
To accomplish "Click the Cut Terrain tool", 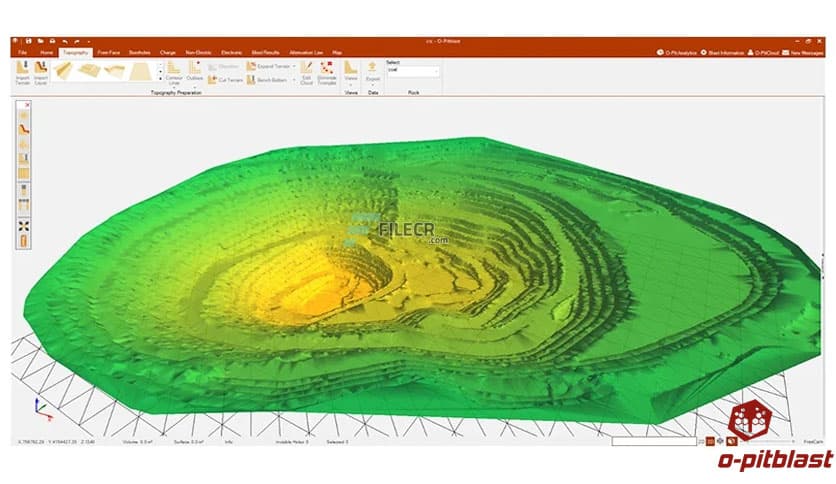I will [230, 80].
